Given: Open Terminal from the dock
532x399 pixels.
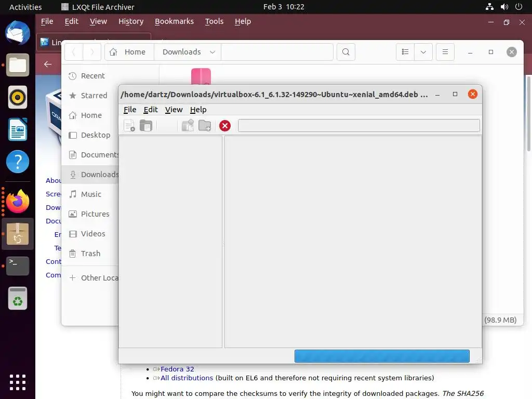Looking at the screenshot, I should click(x=18, y=266).
